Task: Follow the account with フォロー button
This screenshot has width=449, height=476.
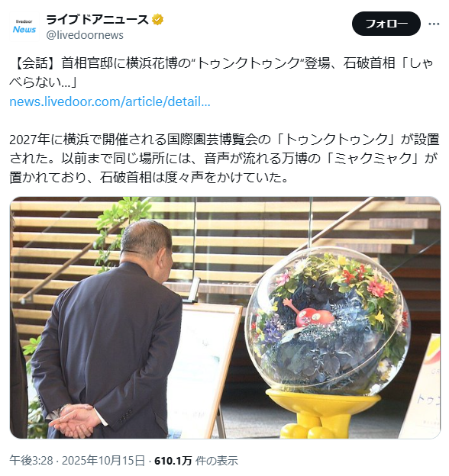Action: click(386, 24)
